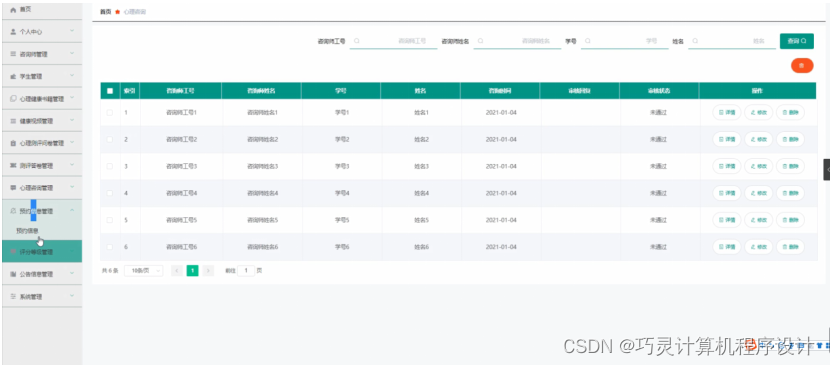
Task: Open 详情 details for row 5
Action: click(x=727, y=220)
